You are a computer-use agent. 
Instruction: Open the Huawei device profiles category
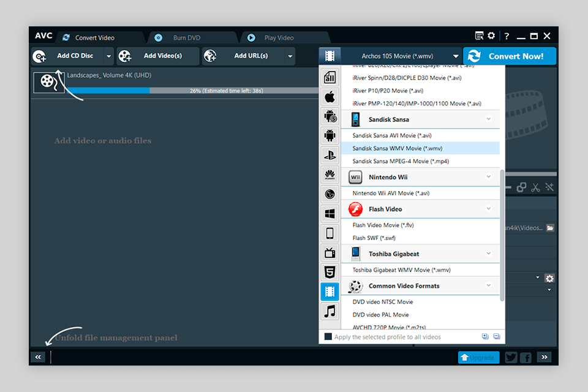(x=330, y=175)
